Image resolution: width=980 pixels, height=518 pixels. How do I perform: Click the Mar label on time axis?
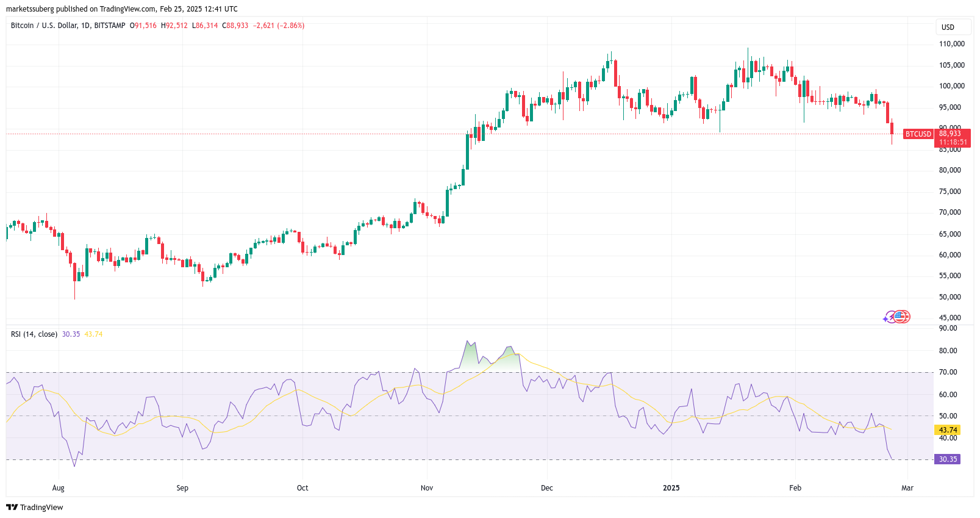[907, 488]
